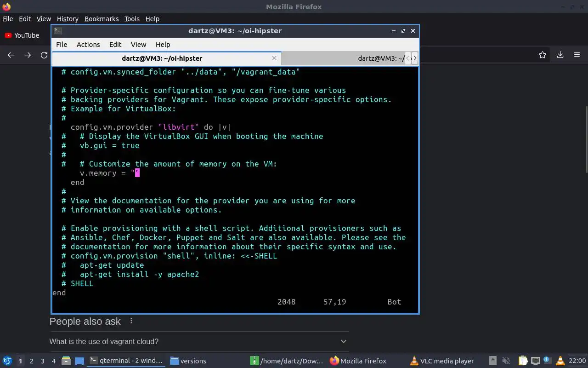Switch to virtual desktop 3
The height and width of the screenshot is (368, 588).
click(x=42, y=361)
